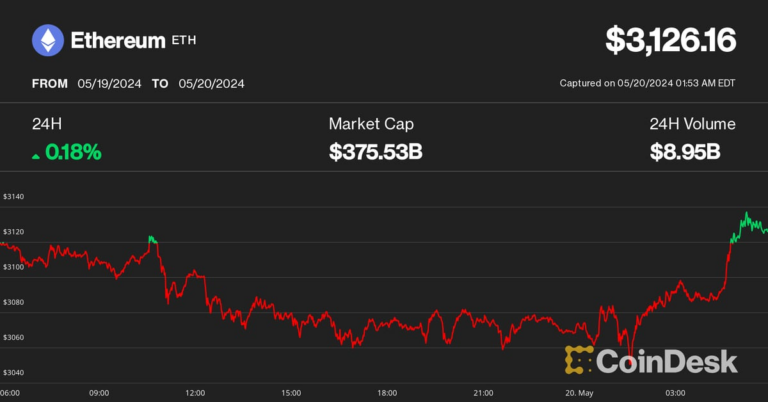Click the 24H change label
The height and width of the screenshot is (402, 768).
47,124
